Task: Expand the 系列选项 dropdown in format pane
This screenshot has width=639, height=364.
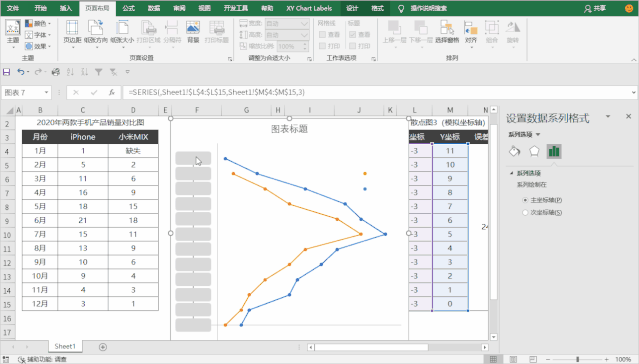Action: click(x=524, y=135)
